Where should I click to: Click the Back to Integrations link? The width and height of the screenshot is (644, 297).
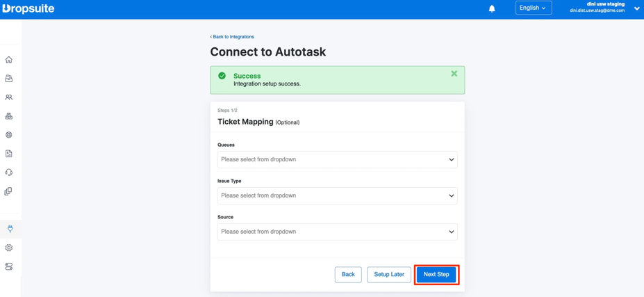(x=232, y=37)
